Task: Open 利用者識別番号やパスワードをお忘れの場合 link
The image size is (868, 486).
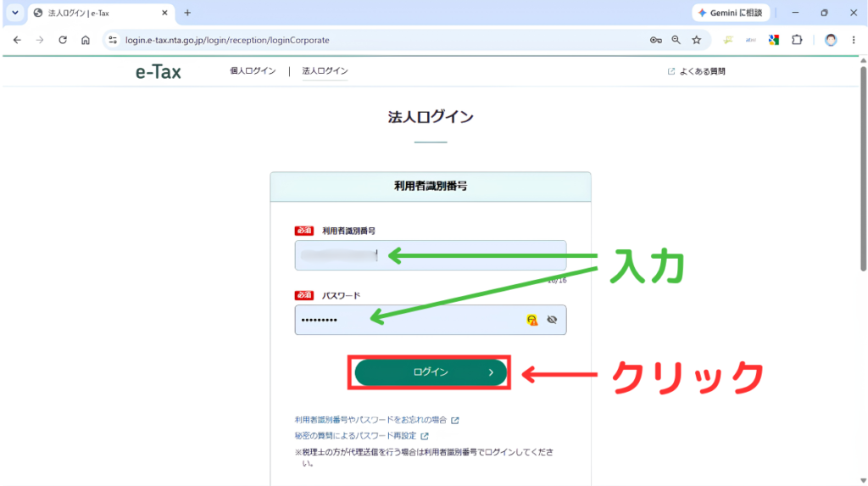Action: point(376,420)
